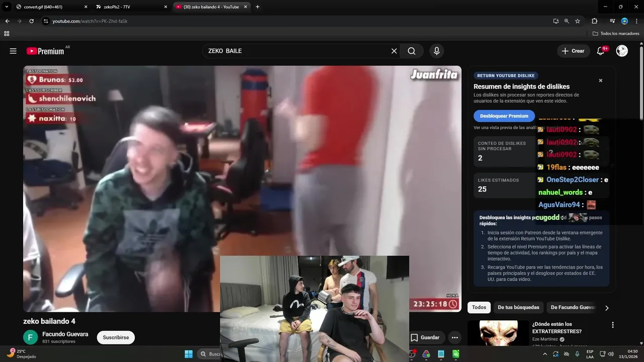Open volume control in system tray
The image size is (644, 362).
[611, 354]
